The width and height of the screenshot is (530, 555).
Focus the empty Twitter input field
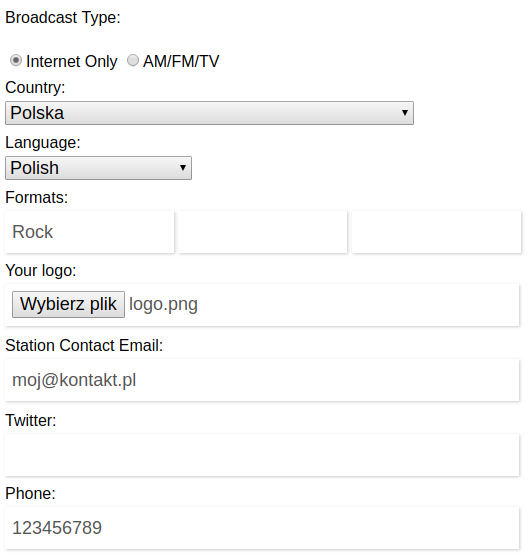pyautogui.click(x=262, y=455)
